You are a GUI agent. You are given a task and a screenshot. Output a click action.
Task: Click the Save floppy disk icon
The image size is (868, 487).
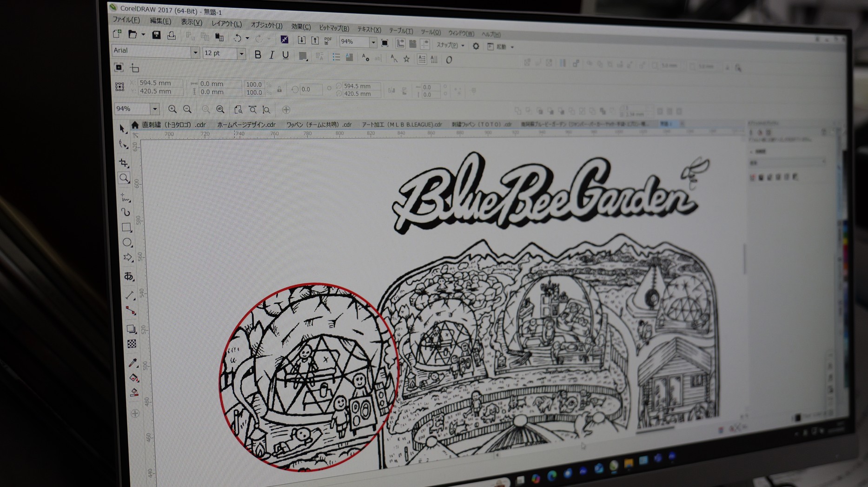(x=156, y=35)
